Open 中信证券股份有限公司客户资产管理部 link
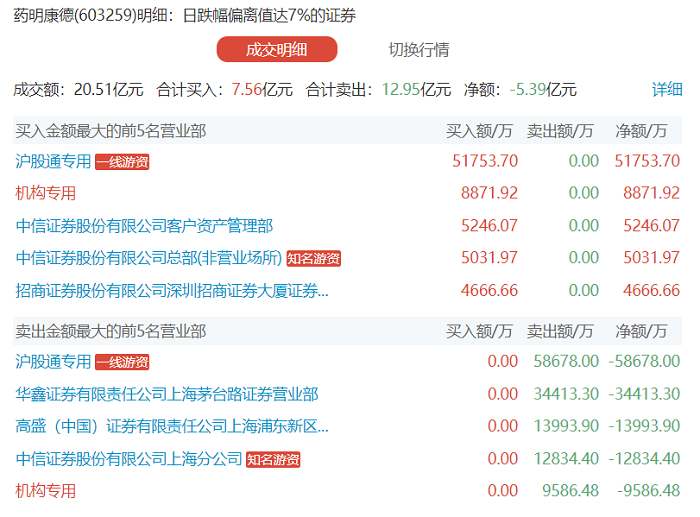 point(144,225)
